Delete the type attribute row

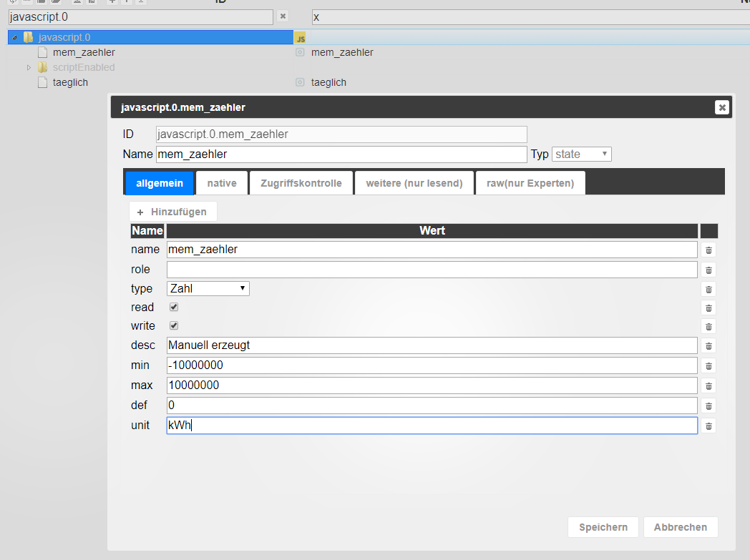(x=708, y=290)
